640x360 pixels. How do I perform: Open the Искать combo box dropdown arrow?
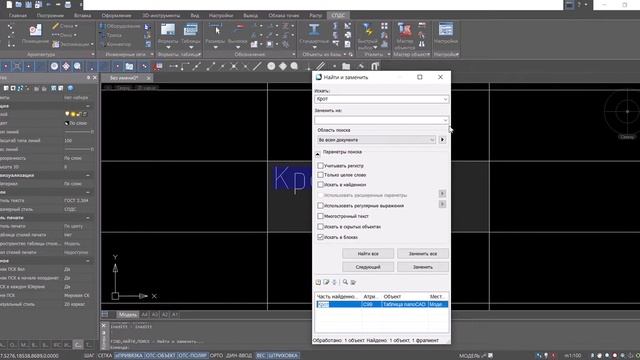coord(445,99)
